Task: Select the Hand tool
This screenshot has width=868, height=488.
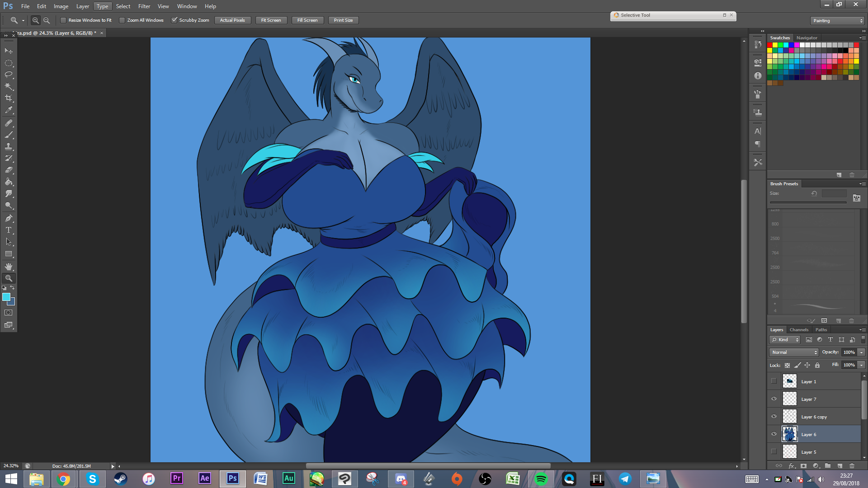Action: pos(9,267)
